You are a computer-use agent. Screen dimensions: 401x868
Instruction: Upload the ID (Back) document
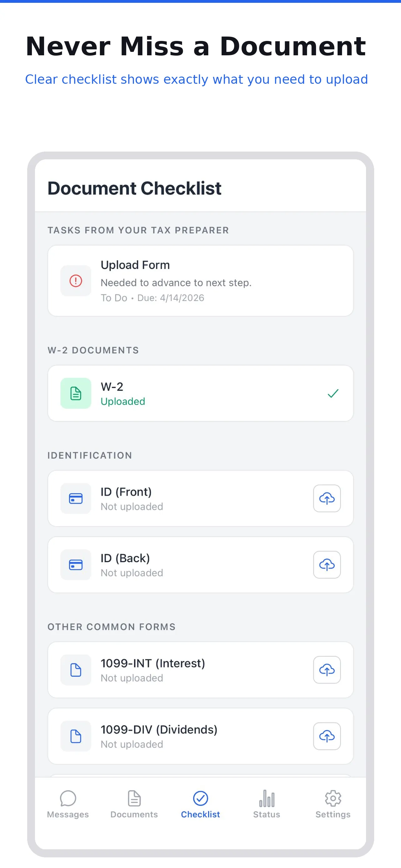pyautogui.click(x=327, y=565)
